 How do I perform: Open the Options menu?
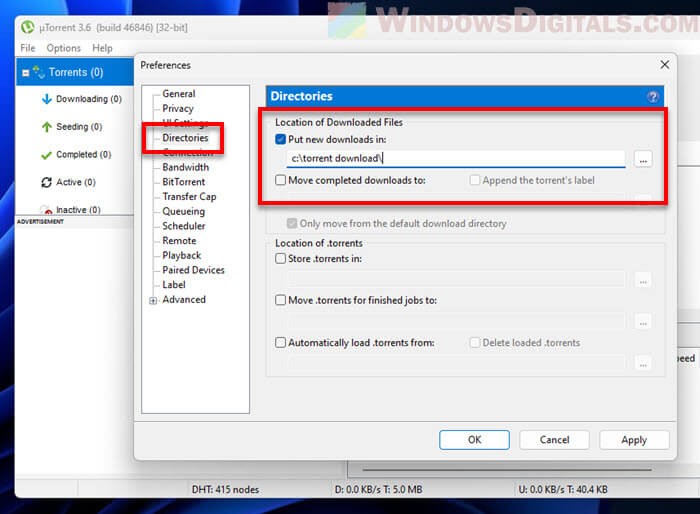tap(63, 48)
